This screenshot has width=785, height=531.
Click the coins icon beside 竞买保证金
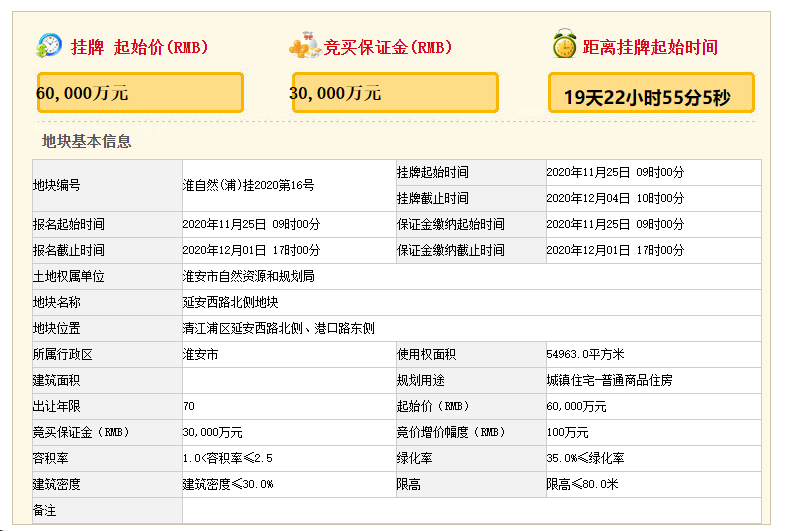[304, 46]
